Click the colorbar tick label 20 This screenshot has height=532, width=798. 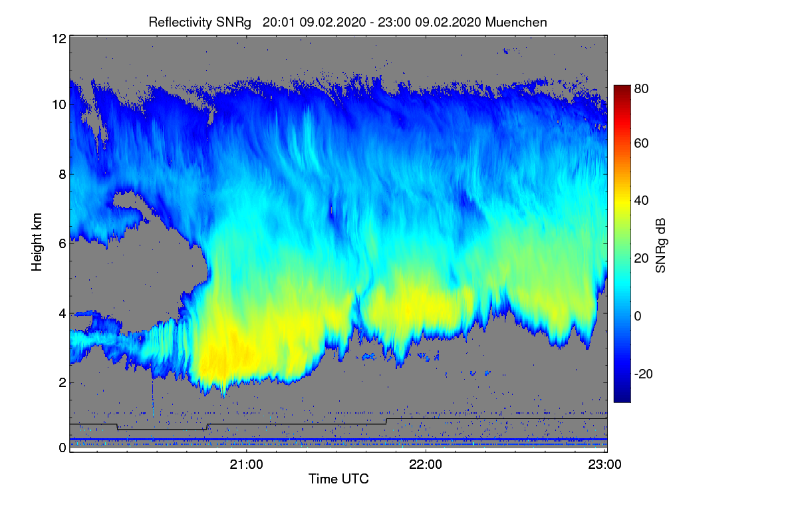point(642,259)
